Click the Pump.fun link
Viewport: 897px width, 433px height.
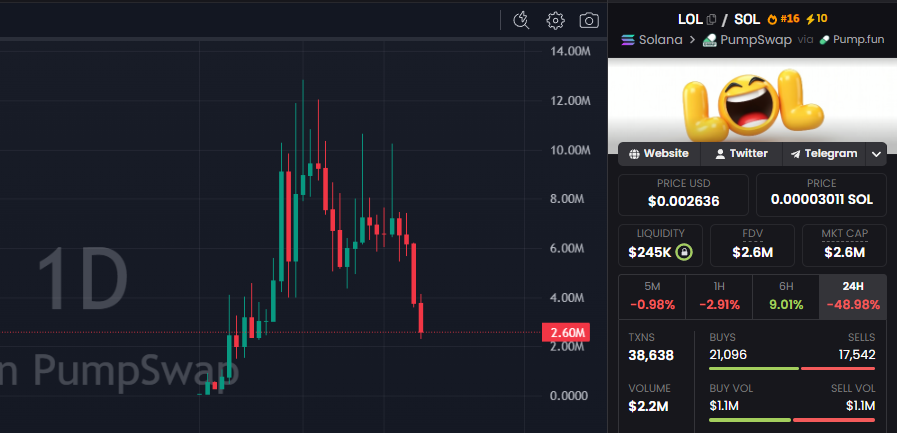pos(852,40)
